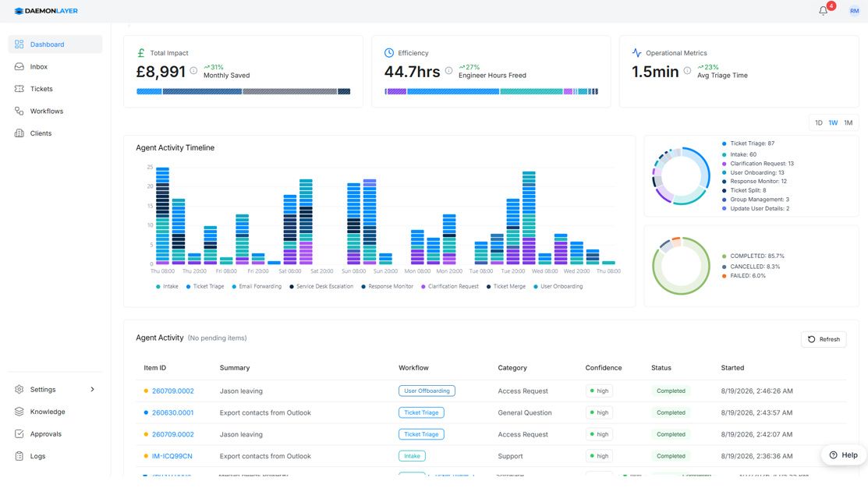868x495 pixels.
Task: Click the Workflow column header
Action: click(x=413, y=368)
